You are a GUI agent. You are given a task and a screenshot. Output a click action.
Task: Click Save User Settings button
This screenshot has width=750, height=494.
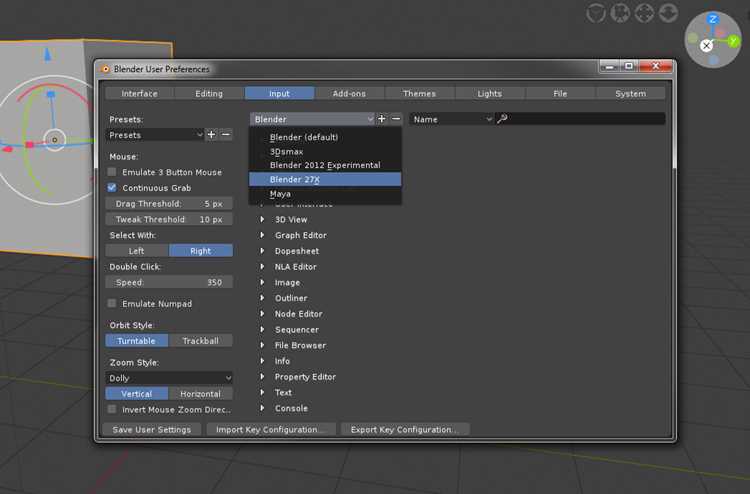click(152, 429)
